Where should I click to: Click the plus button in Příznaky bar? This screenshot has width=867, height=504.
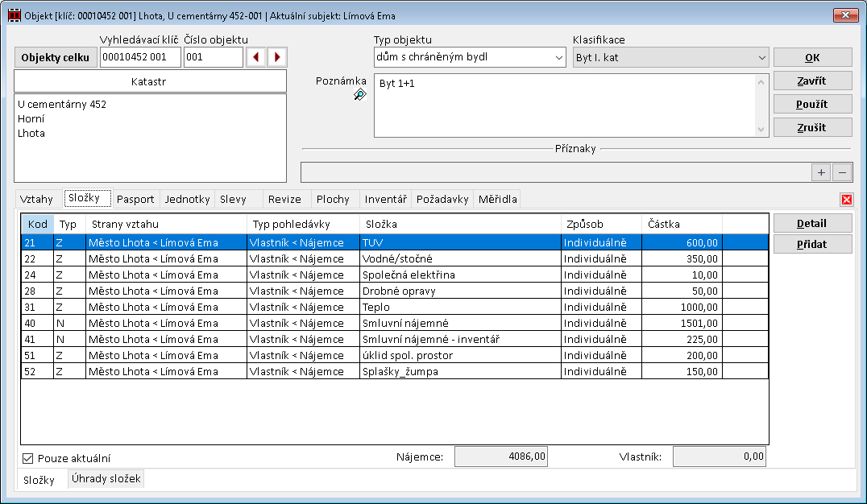tap(821, 172)
